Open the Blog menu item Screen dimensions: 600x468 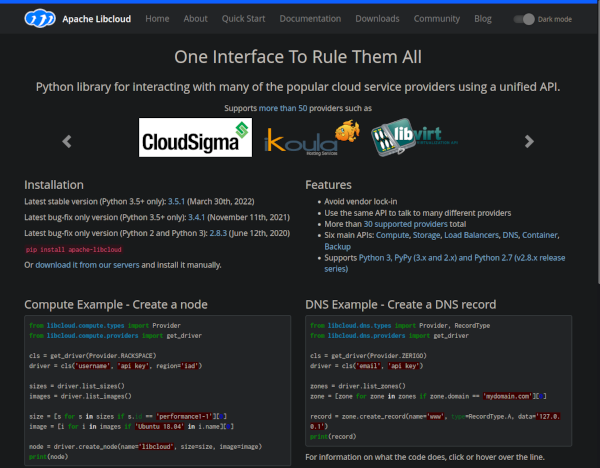click(x=483, y=19)
